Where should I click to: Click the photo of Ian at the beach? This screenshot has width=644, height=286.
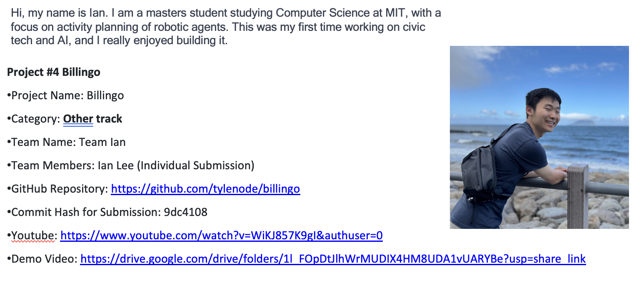[x=539, y=137]
